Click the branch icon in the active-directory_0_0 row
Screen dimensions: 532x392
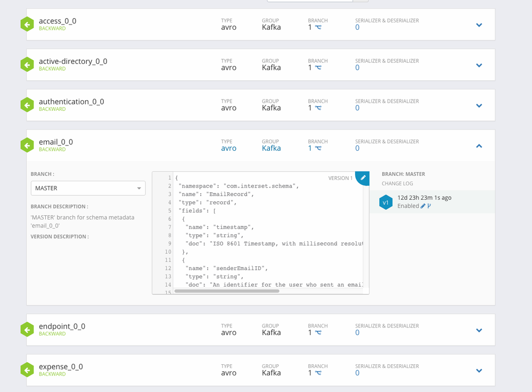pos(318,68)
